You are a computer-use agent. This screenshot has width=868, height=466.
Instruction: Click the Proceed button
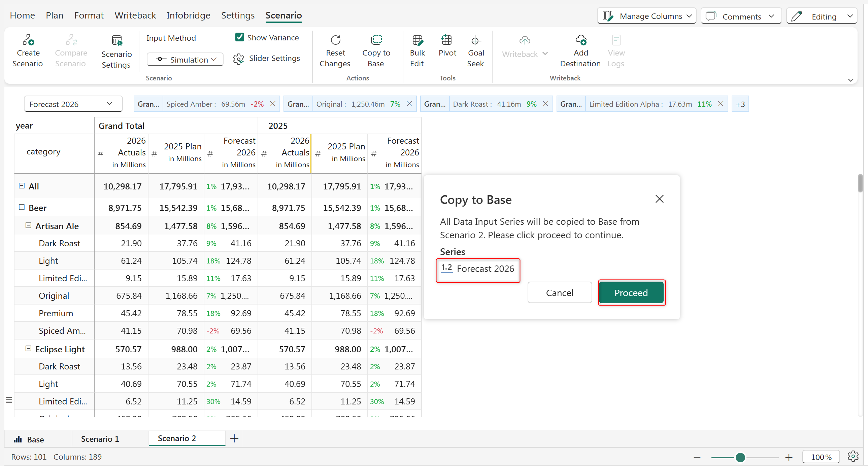pos(631,293)
